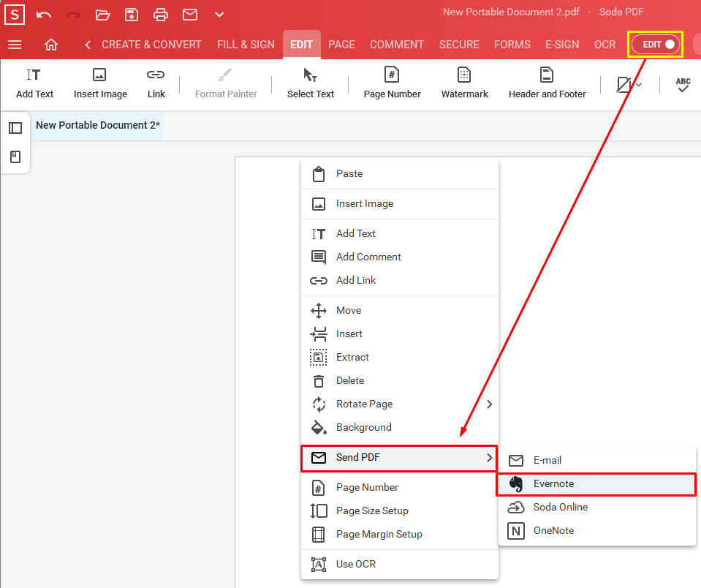Select Page Number in context menu
701x588 pixels.
click(400, 487)
